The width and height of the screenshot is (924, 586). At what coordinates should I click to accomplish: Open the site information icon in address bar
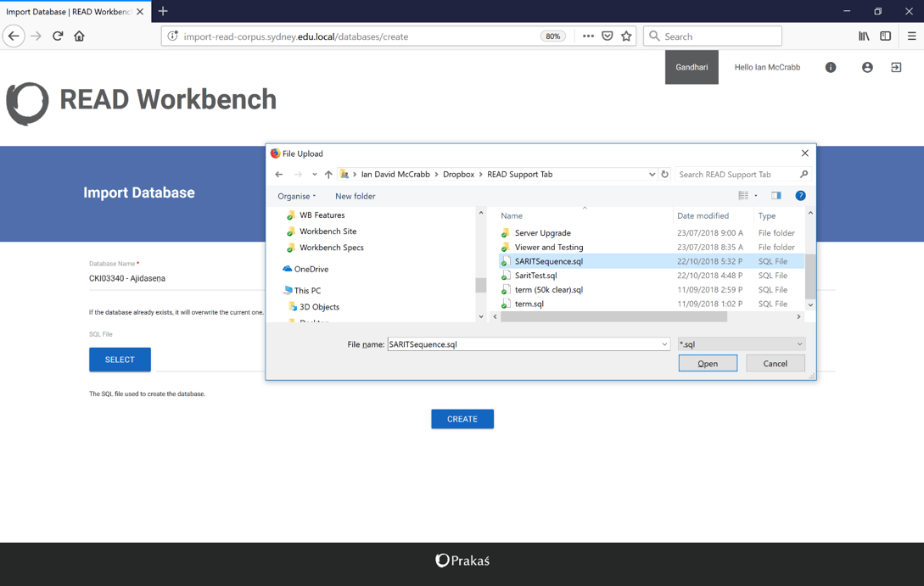tap(172, 36)
